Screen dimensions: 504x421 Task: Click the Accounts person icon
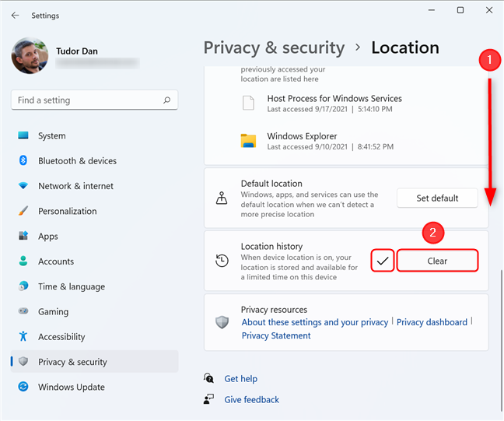click(x=23, y=261)
